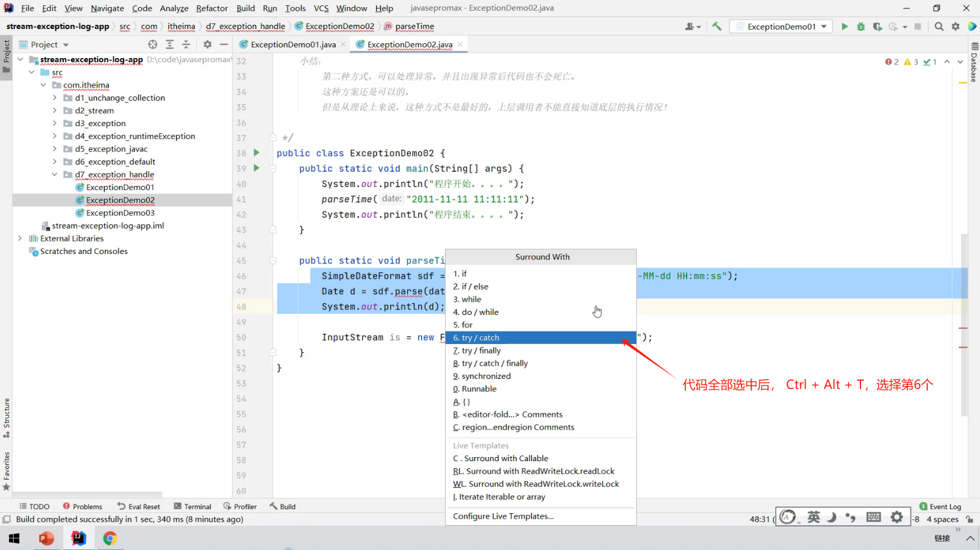The height and width of the screenshot is (550, 980).
Task: Switch to the ExceptionDemo01.java editor tab
Action: pos(293,44)
